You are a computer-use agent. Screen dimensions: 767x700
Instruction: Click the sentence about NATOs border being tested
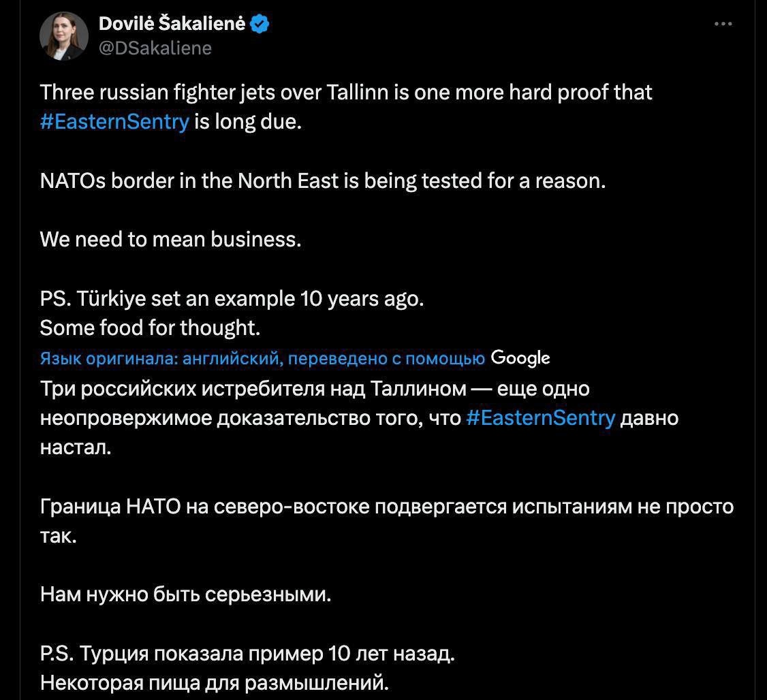(322, 181)
